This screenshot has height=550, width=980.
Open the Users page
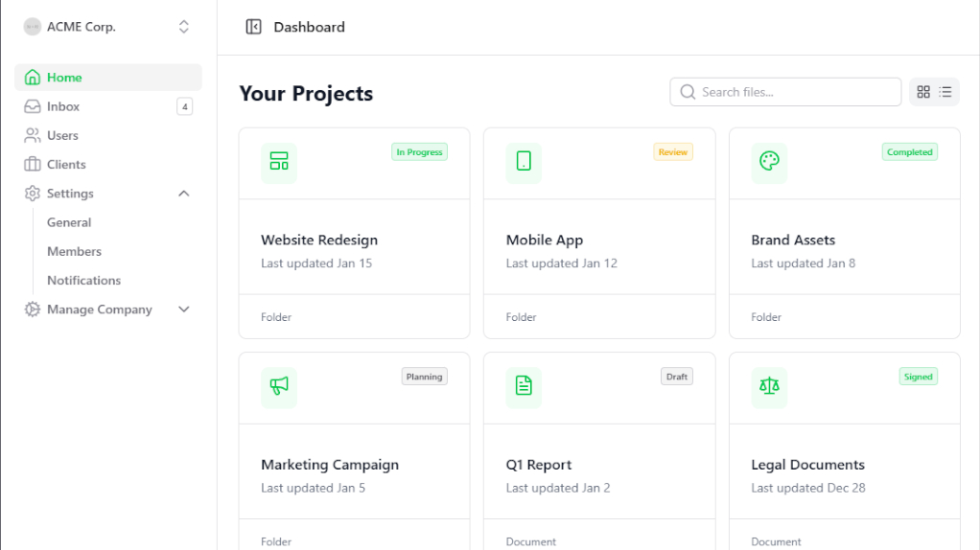(62, 136)
